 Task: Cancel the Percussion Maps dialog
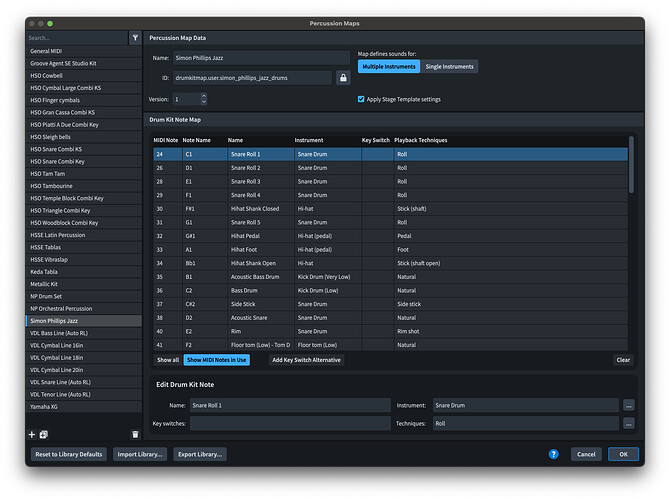pyautogui.click(x=586, y=454)
